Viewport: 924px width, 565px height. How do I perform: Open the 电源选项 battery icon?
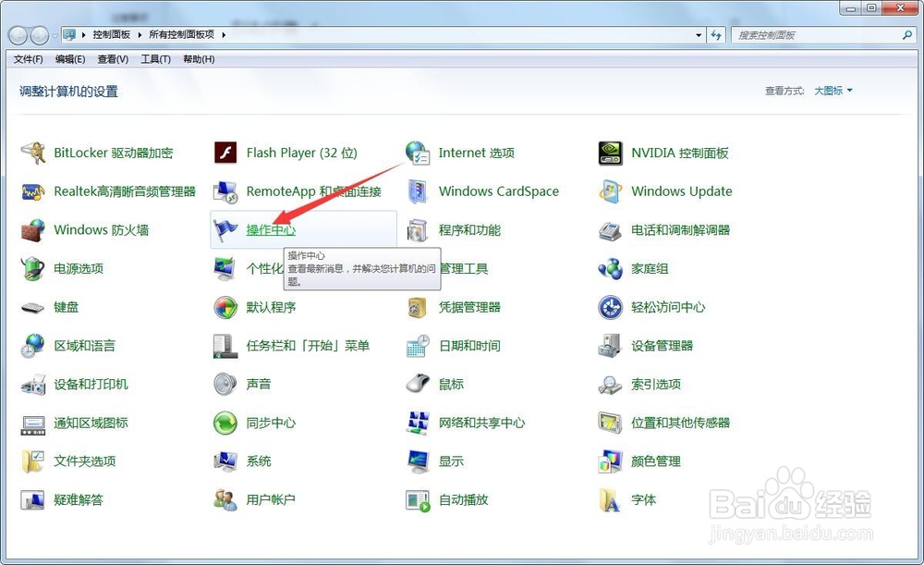(33, 269)
